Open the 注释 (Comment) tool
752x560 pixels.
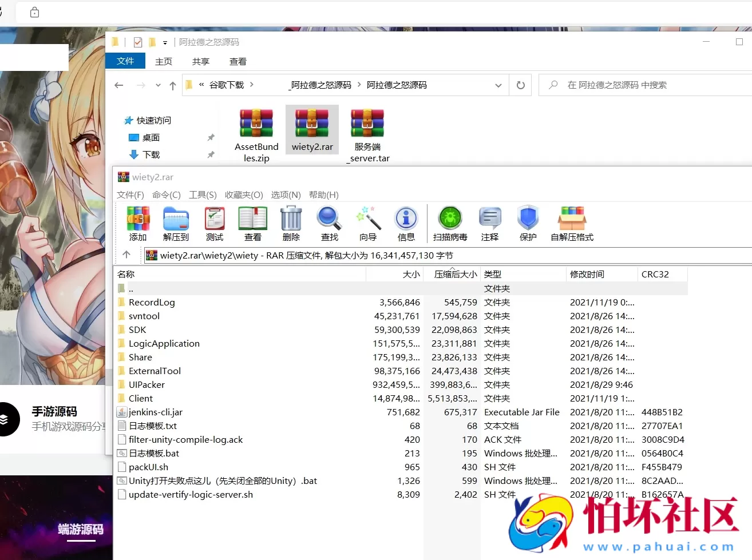[490, 223]
